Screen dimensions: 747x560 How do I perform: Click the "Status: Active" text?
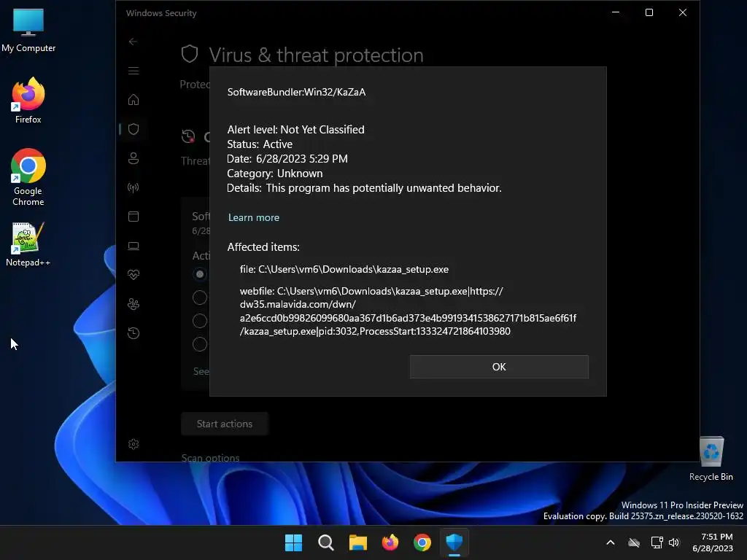pos(260,144)
